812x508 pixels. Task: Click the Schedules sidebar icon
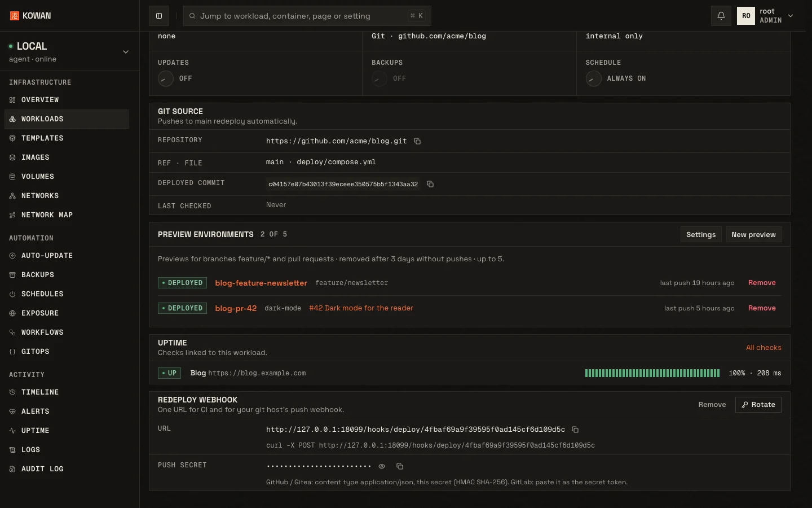pos(12,294)
